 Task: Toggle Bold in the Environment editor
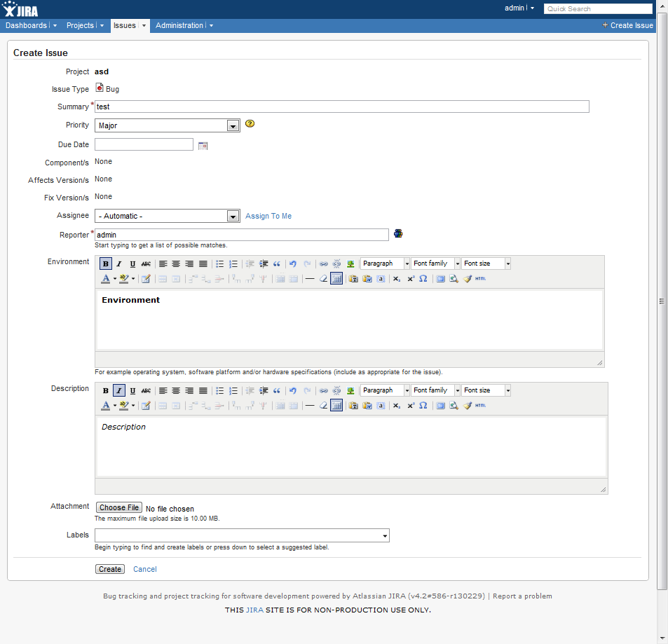click(106, 263)
